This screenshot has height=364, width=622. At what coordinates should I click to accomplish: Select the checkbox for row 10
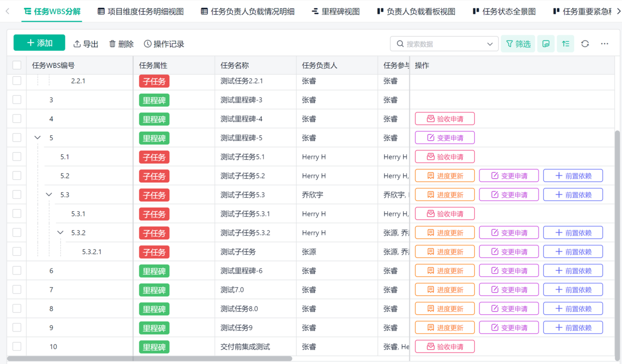click(x=17, y=346)
